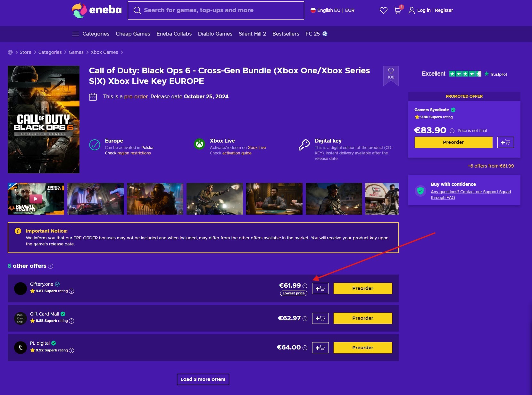
Task: Go to Store breadcrumb
Action: pos(25,52)
